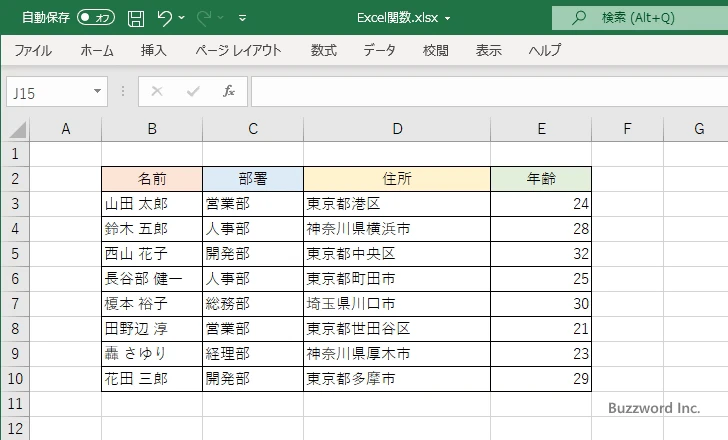
Task: Select the 埼玉県川口市 cell
Action: pos(397,304)
